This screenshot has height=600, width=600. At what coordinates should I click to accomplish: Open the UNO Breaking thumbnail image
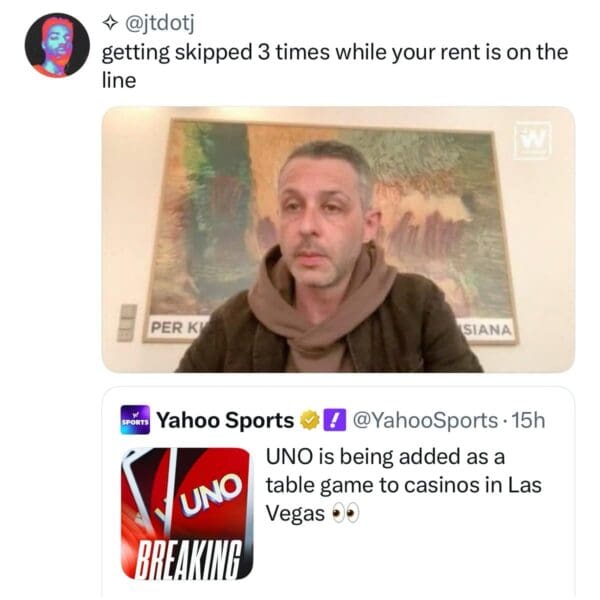187,514
